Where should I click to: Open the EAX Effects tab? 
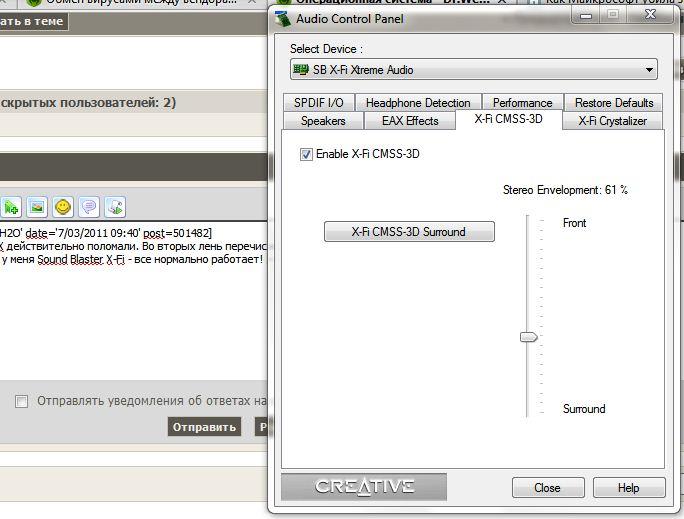pyautogui.click(x=410, y=121)
